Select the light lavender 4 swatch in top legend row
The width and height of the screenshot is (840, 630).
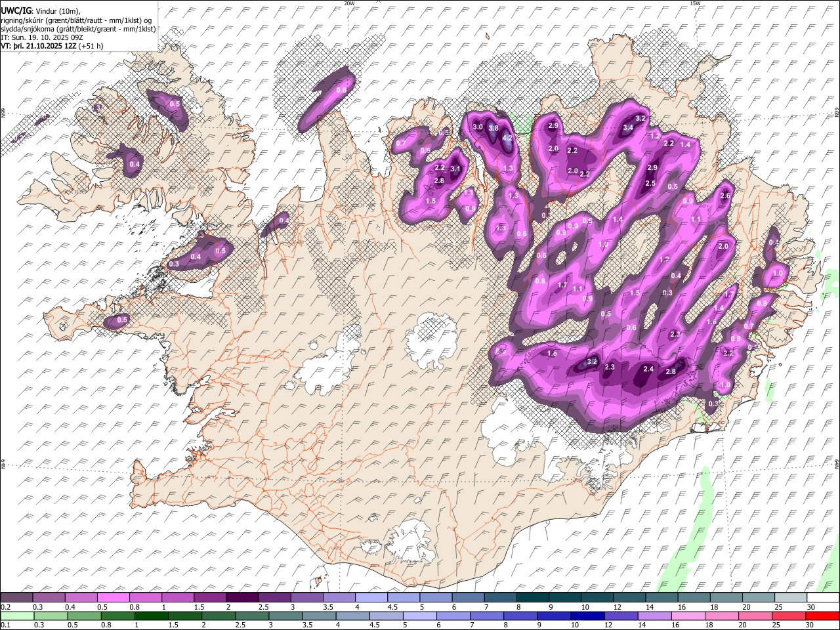[371, 598]
